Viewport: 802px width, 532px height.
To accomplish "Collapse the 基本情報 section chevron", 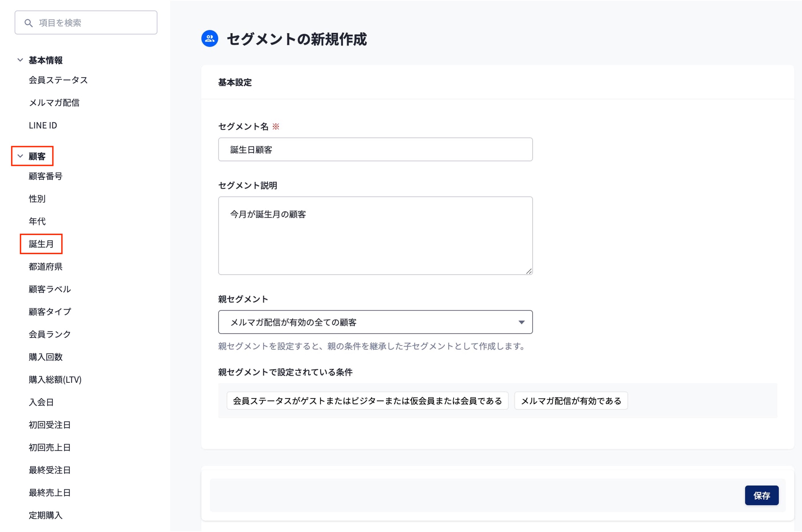I will (20, 60).
